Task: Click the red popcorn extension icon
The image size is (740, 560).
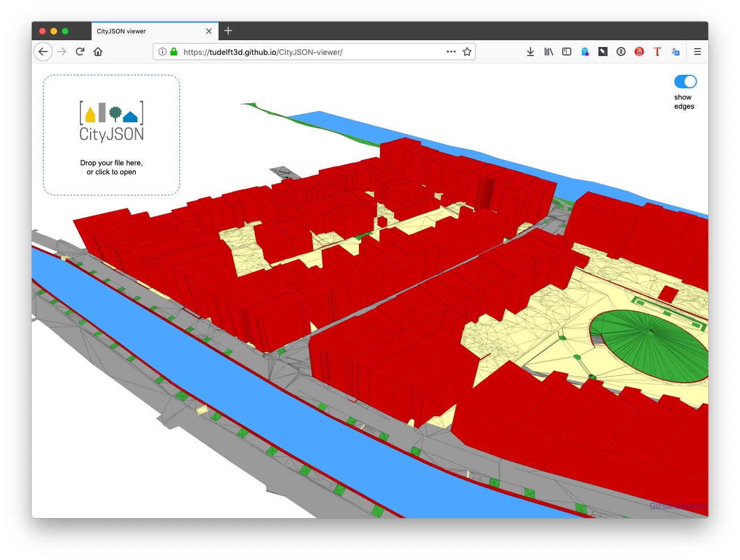Action: [639, 52]
